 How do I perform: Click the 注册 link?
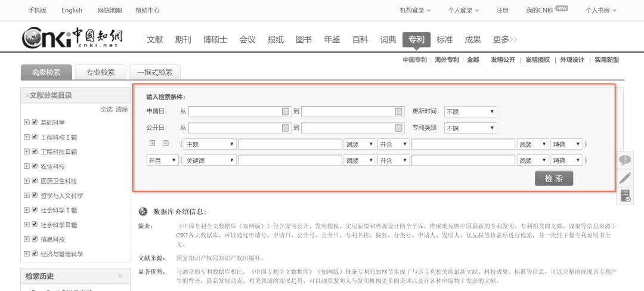pyautogui.click(x=502, y=10)
